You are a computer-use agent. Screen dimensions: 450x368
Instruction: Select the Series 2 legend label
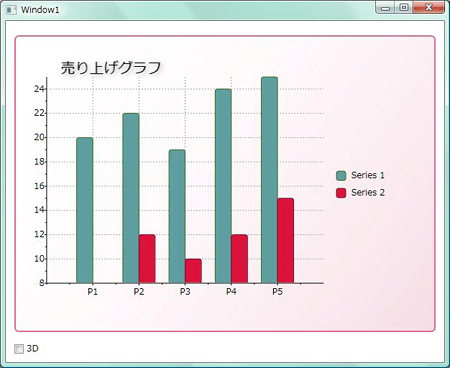pyautogui.click(x=368, y=193)
